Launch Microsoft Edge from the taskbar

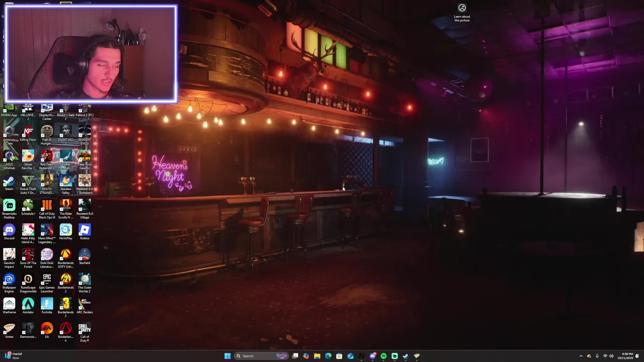328,356
